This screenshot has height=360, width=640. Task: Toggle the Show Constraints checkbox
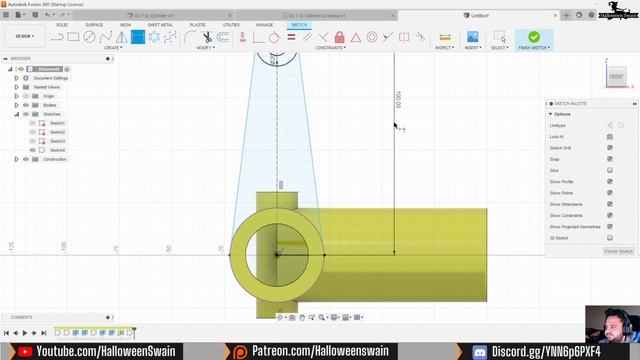coord(610,215)
